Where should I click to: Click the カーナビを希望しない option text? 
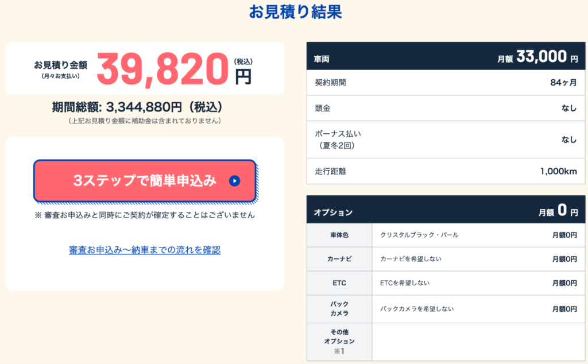coord(411,259)
